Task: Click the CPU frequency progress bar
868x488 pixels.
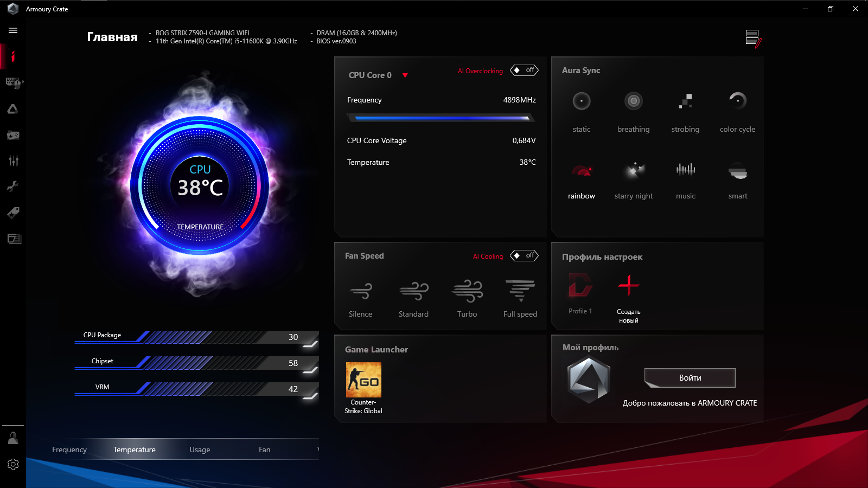Action: (x=441, y=117)
